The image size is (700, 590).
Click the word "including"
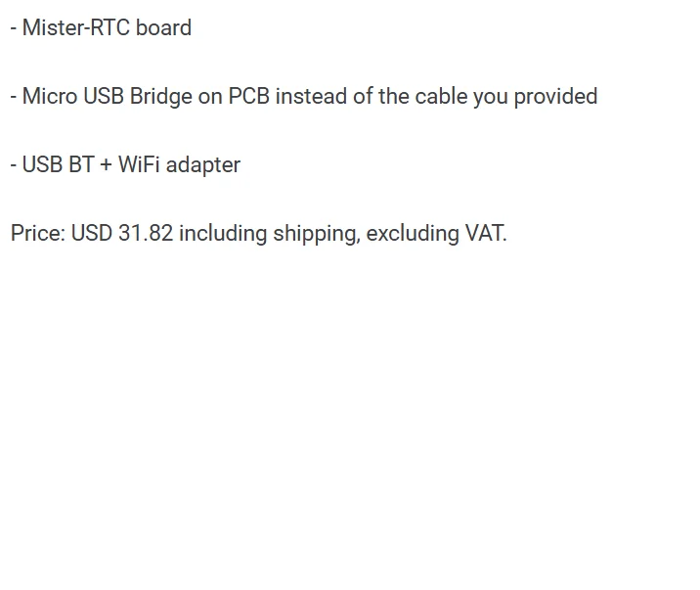223,234
